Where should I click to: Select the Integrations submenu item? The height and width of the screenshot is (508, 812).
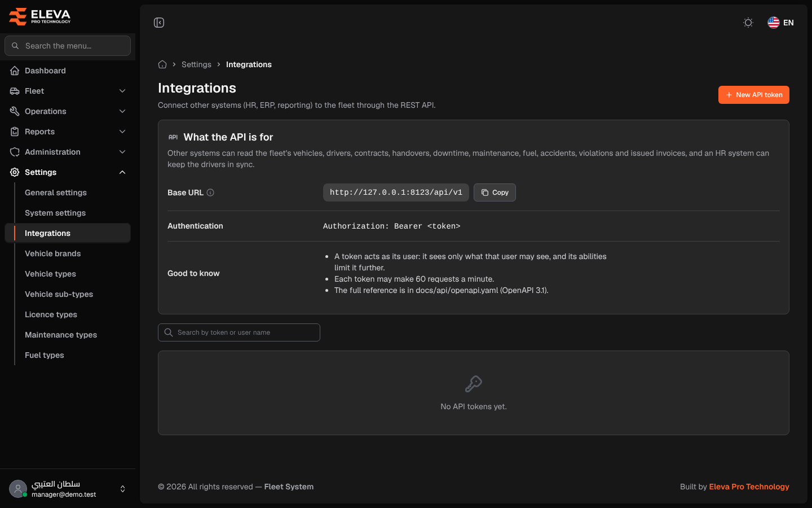(x=68, y=233)
